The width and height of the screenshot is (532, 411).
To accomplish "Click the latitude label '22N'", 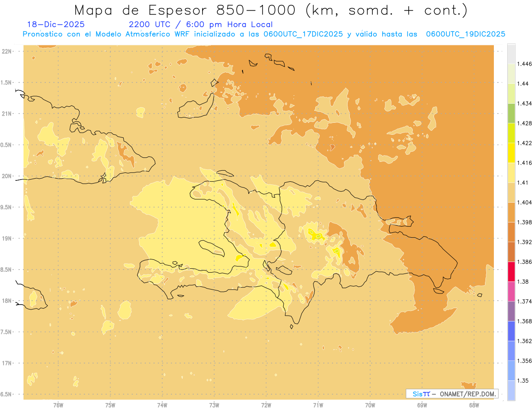I will coord(7,51).
